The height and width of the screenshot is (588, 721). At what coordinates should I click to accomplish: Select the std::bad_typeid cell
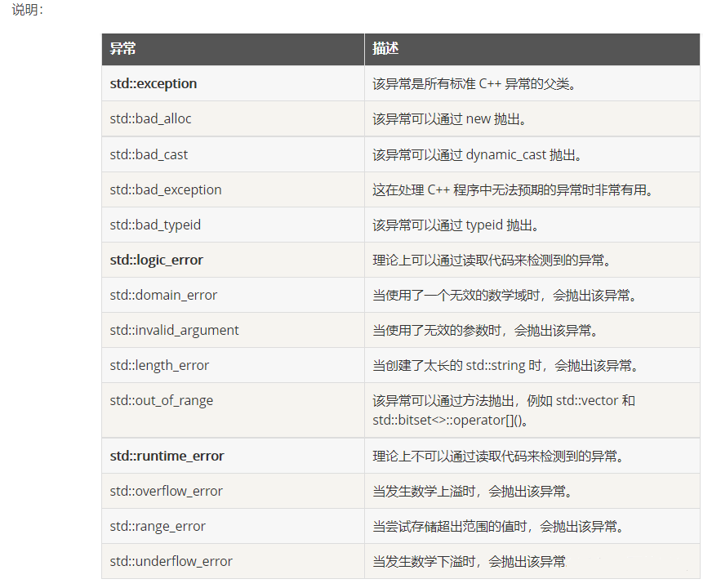233,225
